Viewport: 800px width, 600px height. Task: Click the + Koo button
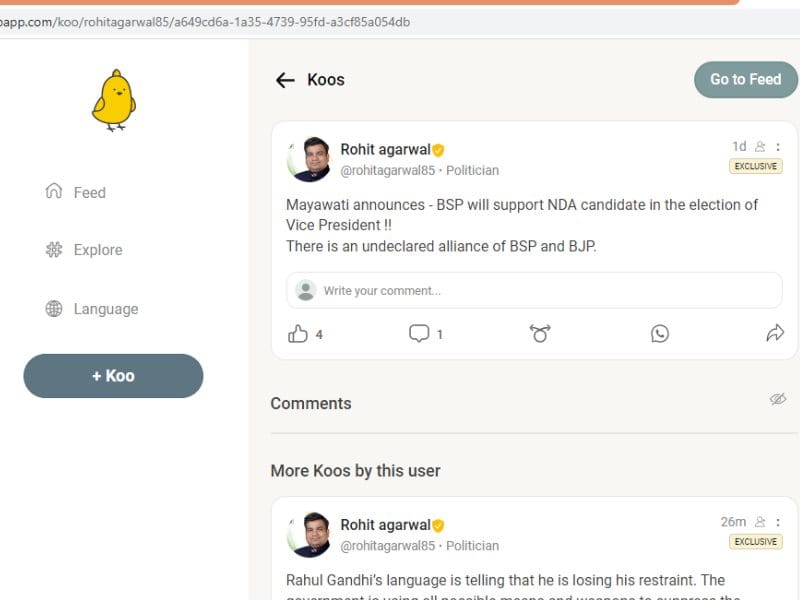click(113, 376)
